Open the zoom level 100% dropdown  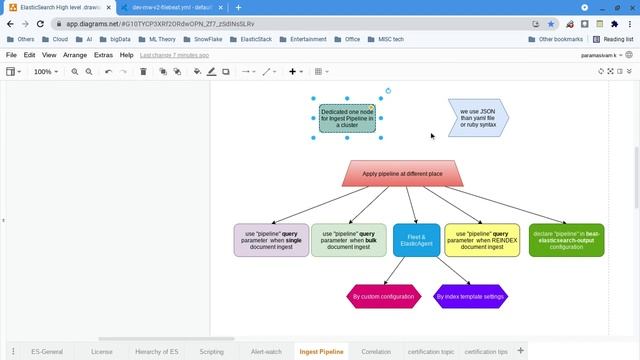[46, 72]
